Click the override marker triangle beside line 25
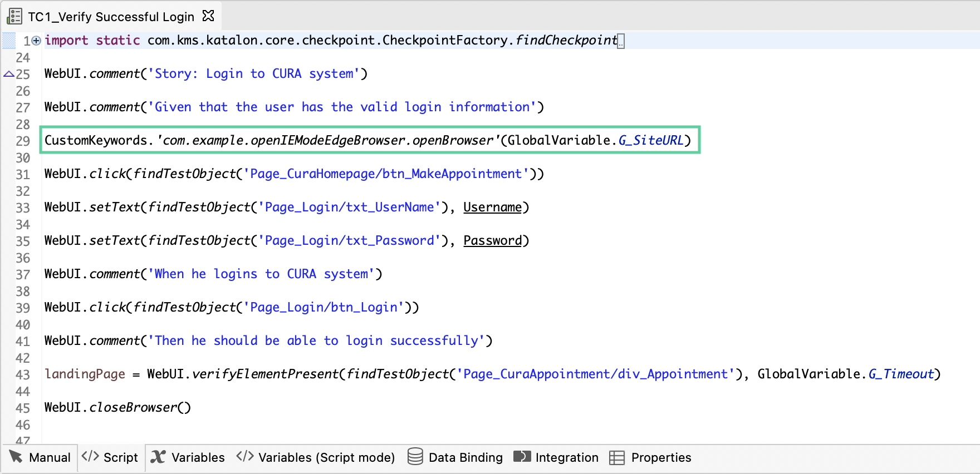 click(9, 74)
